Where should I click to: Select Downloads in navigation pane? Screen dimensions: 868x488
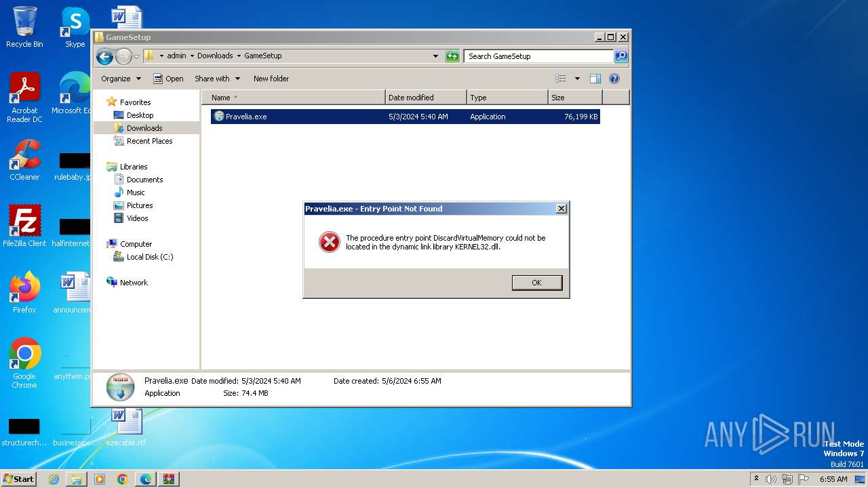[144, 128]
